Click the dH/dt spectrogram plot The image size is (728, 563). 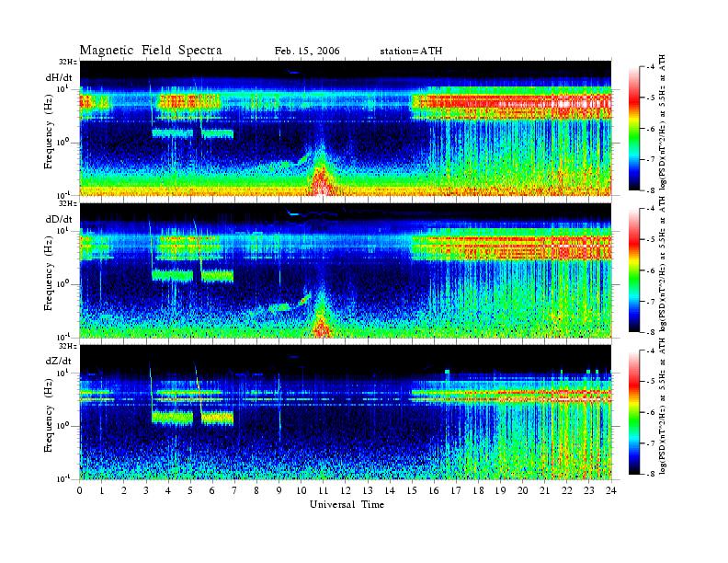[346, 128]
